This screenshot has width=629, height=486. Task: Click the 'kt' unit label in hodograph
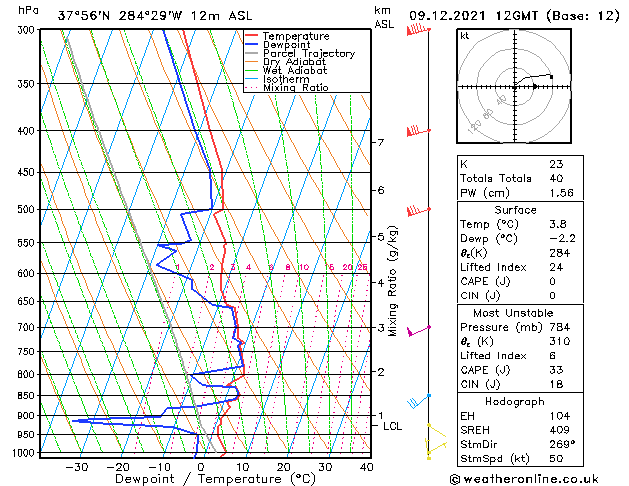[x=465, y=36]
